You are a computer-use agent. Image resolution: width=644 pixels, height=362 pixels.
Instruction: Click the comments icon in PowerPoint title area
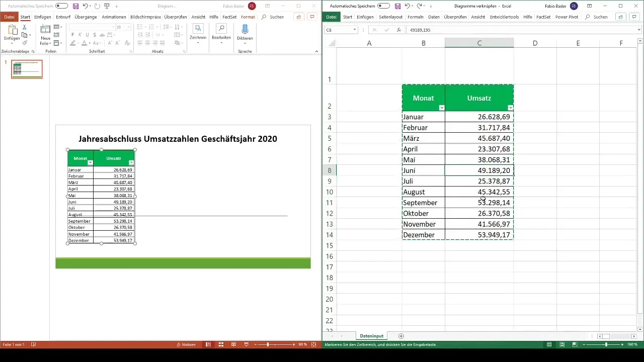tap(312, 17)
